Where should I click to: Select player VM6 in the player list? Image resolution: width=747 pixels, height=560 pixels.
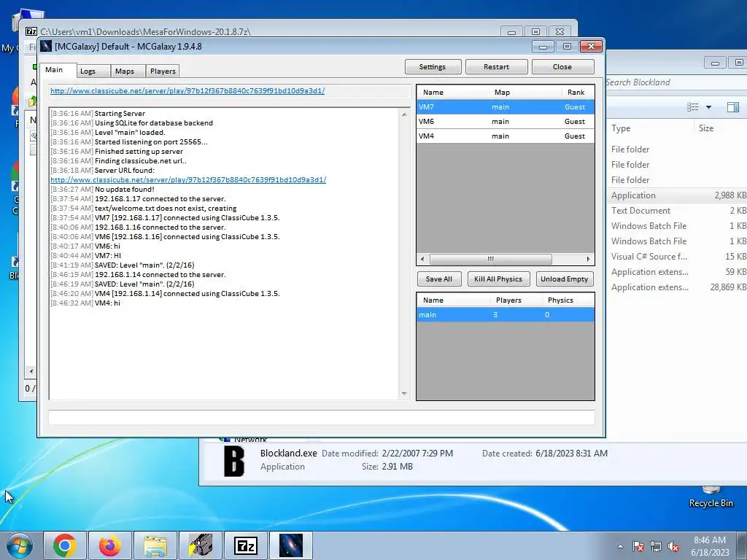click(506, 122)
